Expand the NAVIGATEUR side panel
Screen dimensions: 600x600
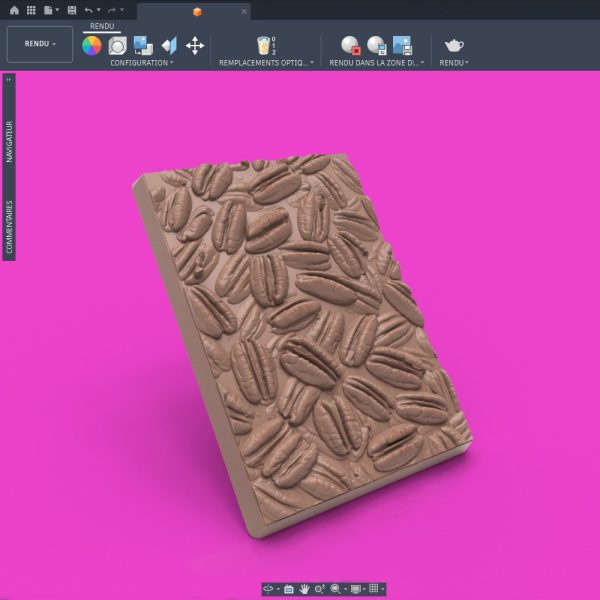9,142
